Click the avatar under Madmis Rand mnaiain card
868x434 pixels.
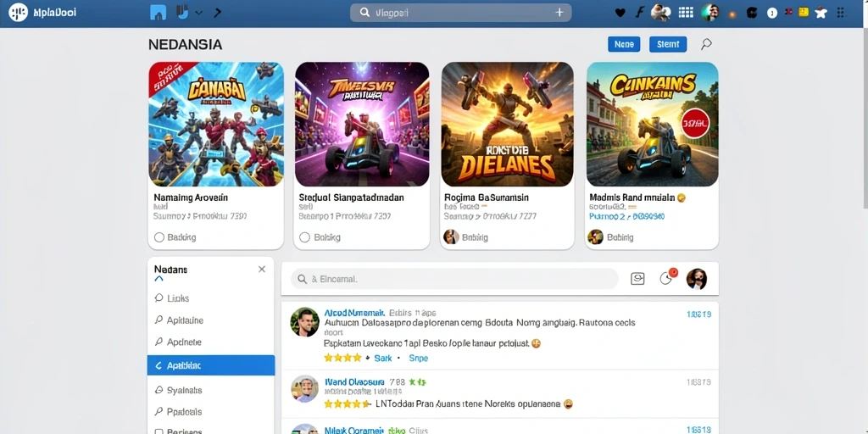[595, 237]
